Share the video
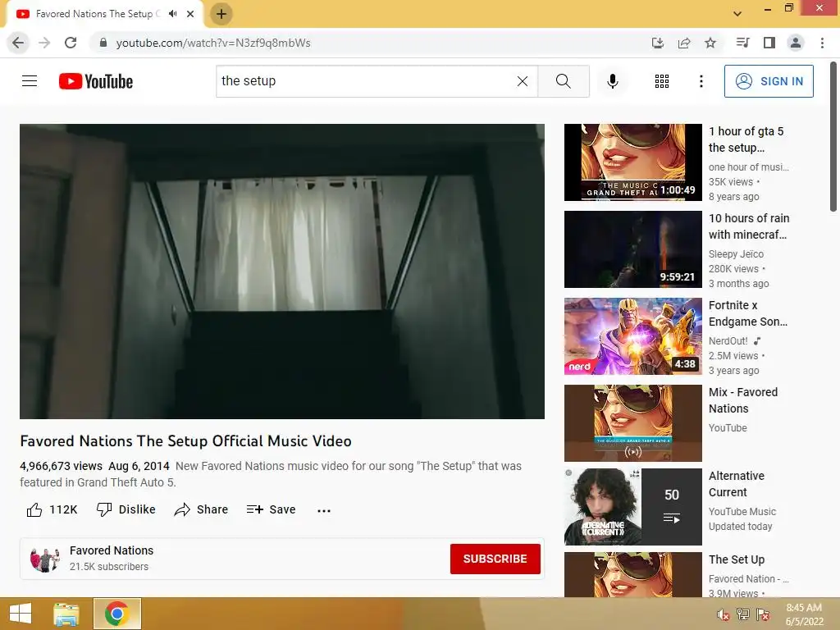 coord(201,509)
